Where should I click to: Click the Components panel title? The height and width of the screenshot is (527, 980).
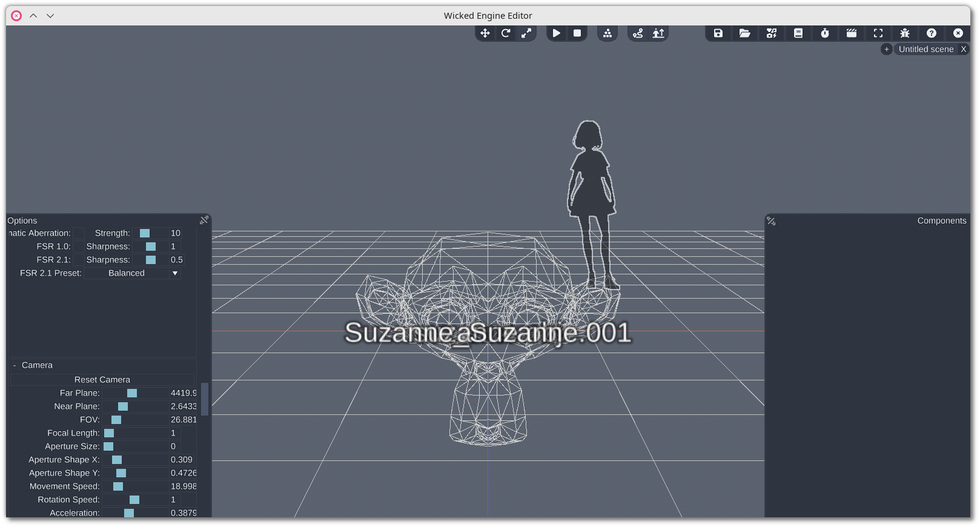tap(942, 220)
